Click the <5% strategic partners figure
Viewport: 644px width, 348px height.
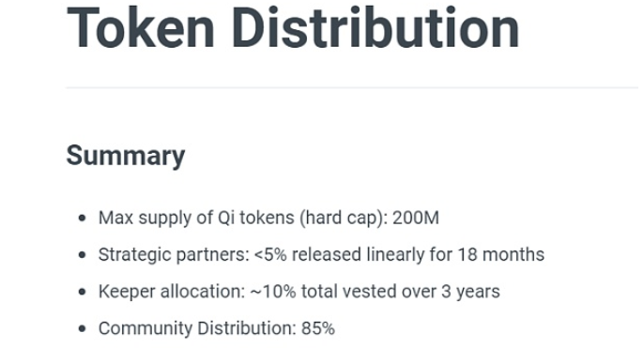[270, 255]
